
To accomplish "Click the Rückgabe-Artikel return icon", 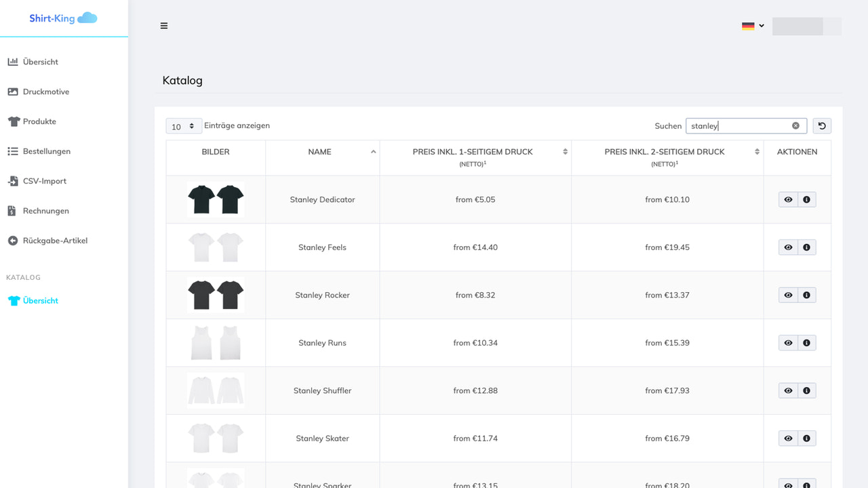I will [14, 241].
